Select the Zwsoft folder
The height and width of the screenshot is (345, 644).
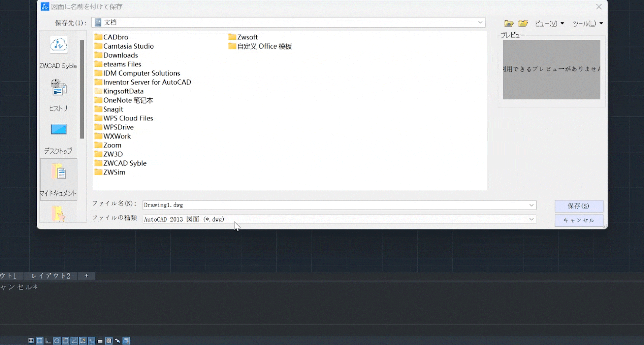click(x=243, y=37)
